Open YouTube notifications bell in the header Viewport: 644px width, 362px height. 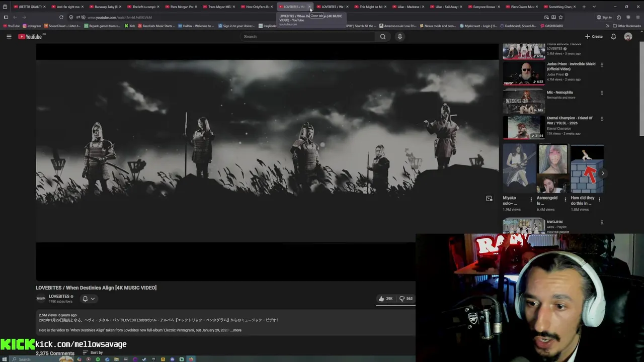pos(613,37)
